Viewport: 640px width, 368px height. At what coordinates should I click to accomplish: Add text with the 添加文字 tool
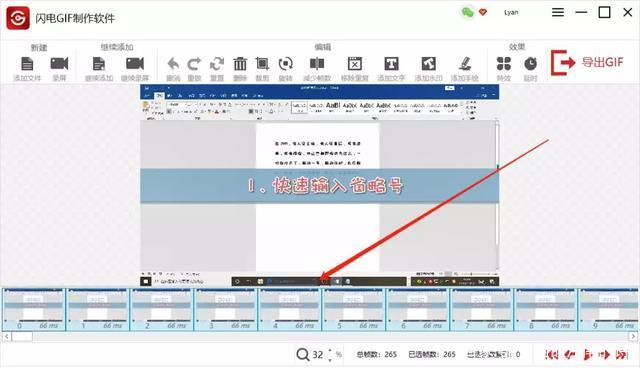click(391, 64)
